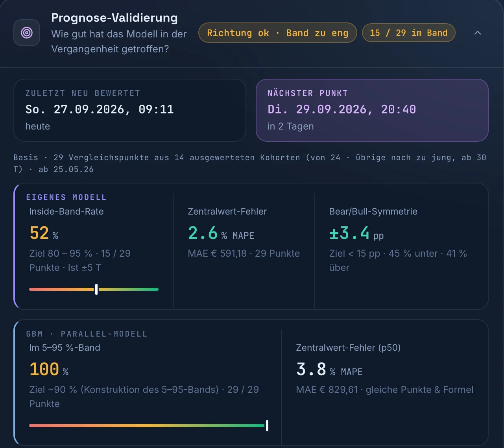Click the "52 %" Inside-Band-Rate value
This screenshot has height=448, width=504.
click(x=44, y=233)
